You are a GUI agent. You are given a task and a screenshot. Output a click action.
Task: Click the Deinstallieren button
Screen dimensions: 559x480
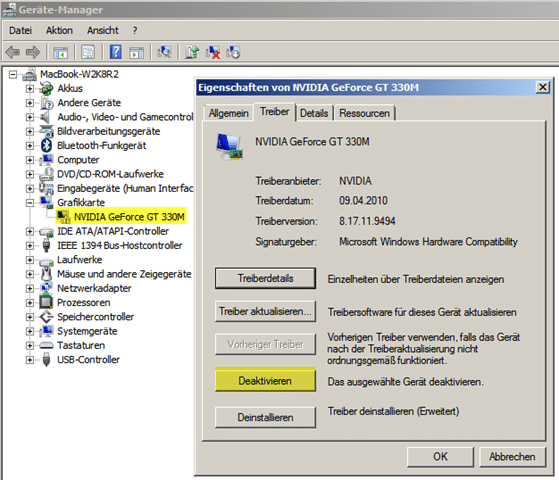pos(265,417)
